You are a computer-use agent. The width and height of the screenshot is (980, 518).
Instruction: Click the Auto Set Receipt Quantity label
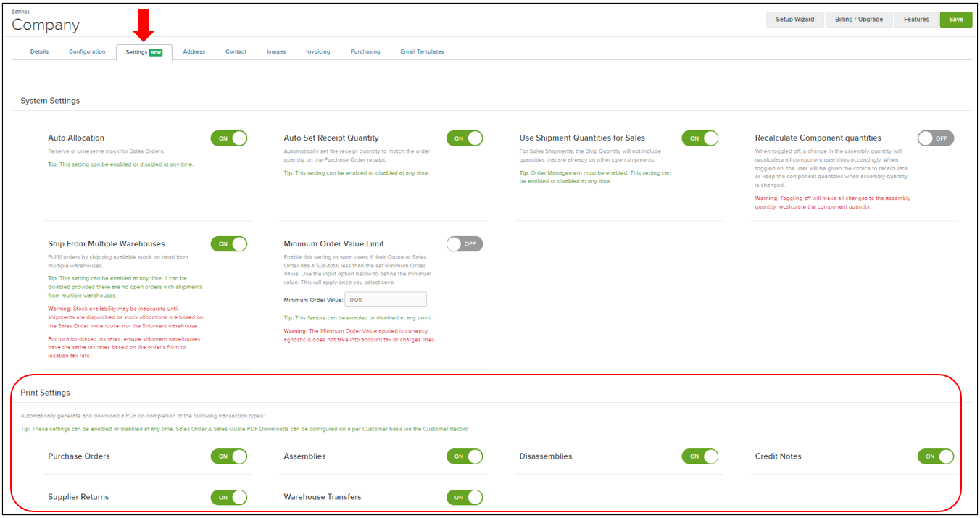pos(331,138)
